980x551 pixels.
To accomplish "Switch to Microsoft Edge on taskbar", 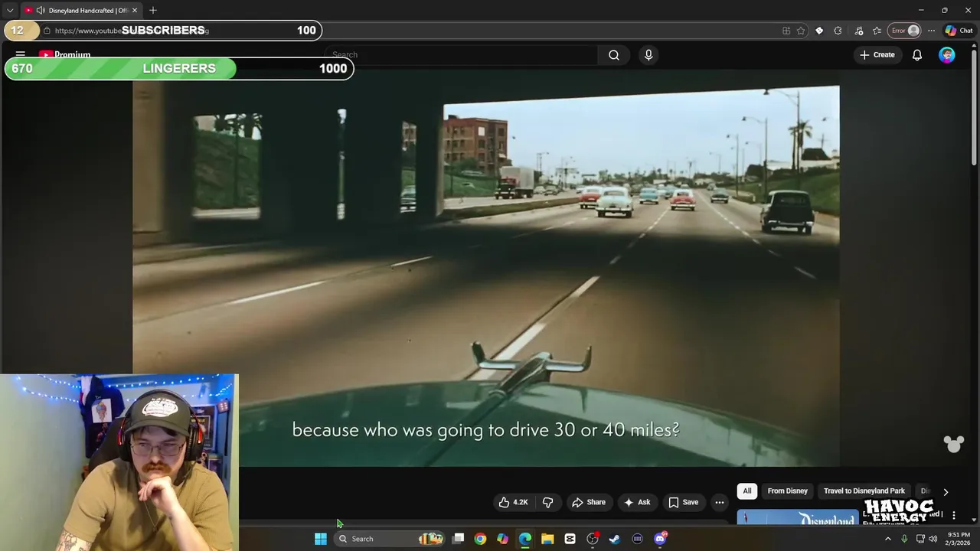I will (x=525, y=539).
